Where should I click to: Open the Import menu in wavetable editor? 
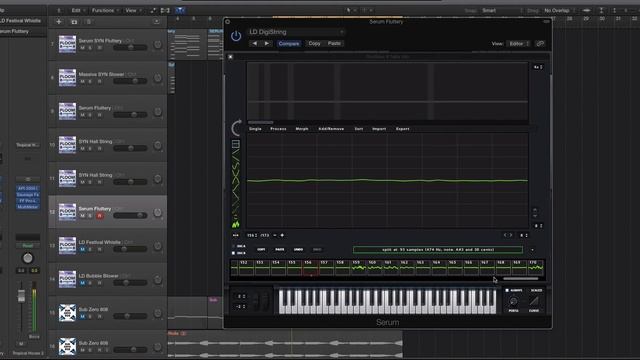[x=379, y=129]
